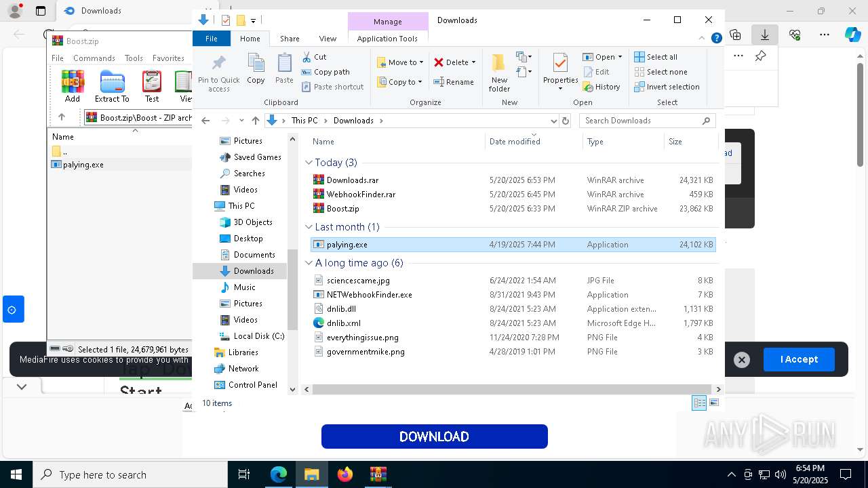Open Firefox from taskbar

pyautogui.click(x=345, y=474)
